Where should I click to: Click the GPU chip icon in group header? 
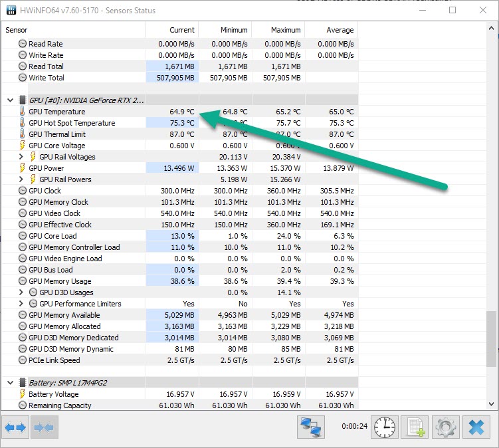click(23, 100)
